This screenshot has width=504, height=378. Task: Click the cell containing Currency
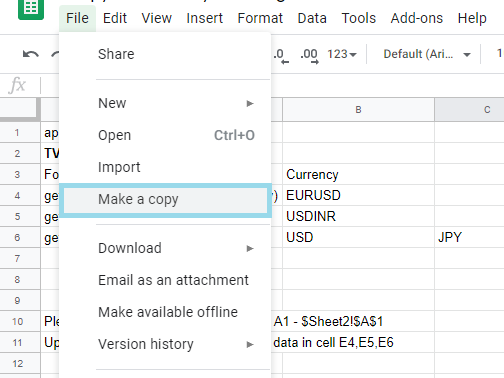[358, 174]
